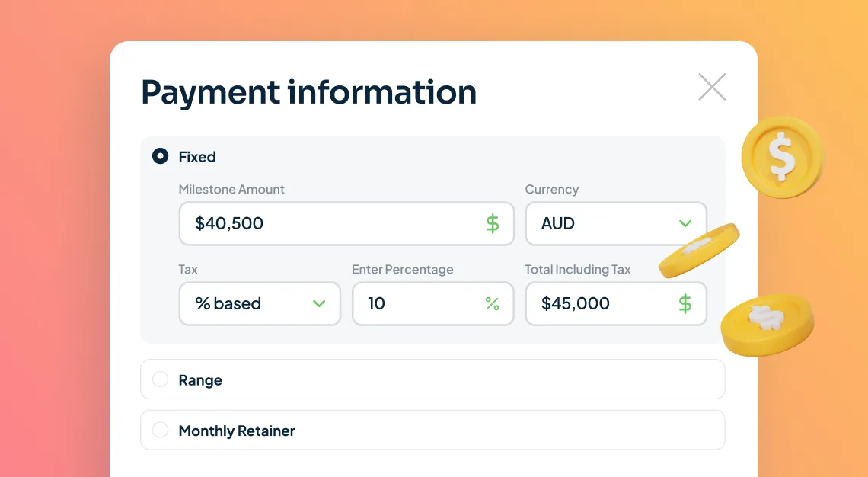Screen dimensions: 868x477
Task: Close the Payment information dialog
Action: click(712, 87)
